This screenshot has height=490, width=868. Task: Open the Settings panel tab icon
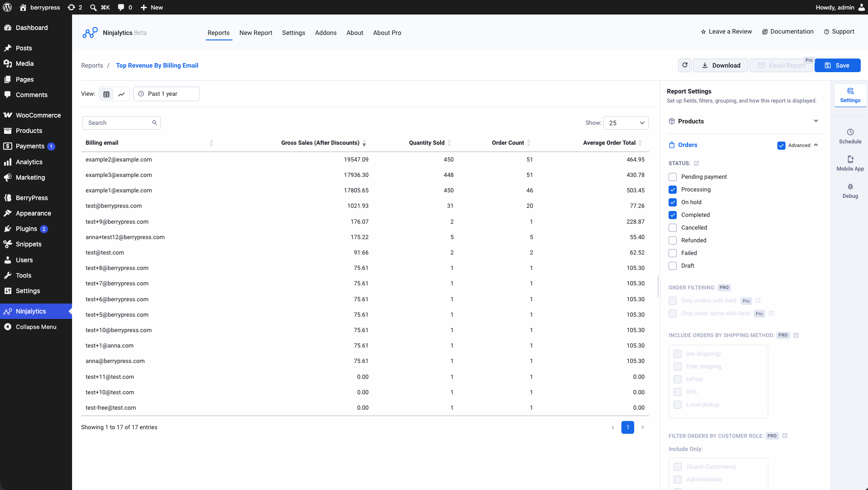click(850, 95)
